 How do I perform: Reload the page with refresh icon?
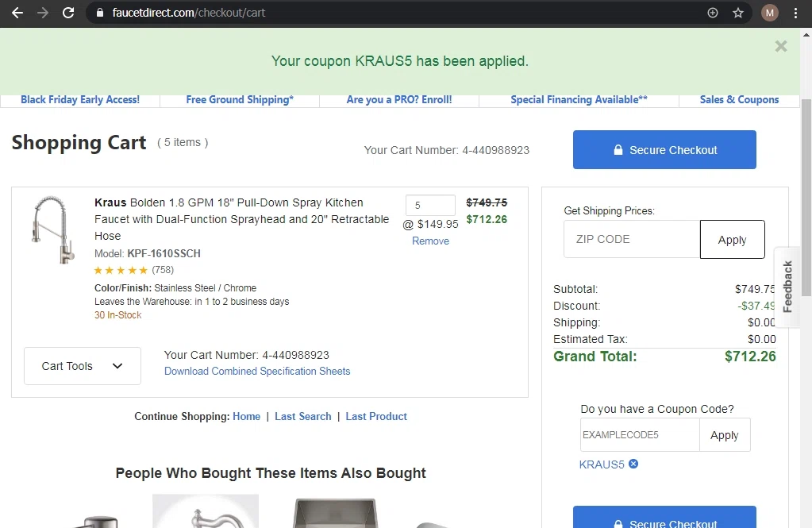click(x=68, y=13)
